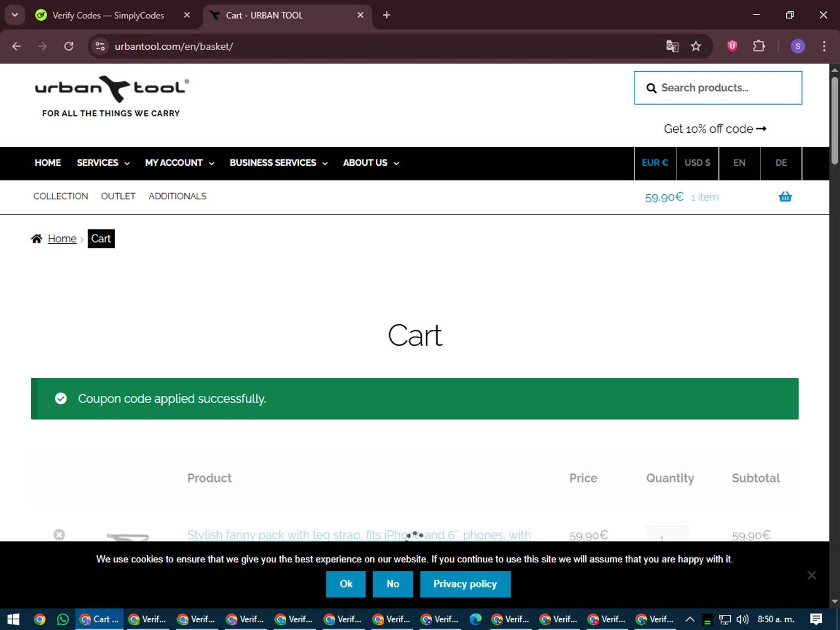Go to HOME in the navigation bar
Screen dimensions: 840x630
coord(48,163)
